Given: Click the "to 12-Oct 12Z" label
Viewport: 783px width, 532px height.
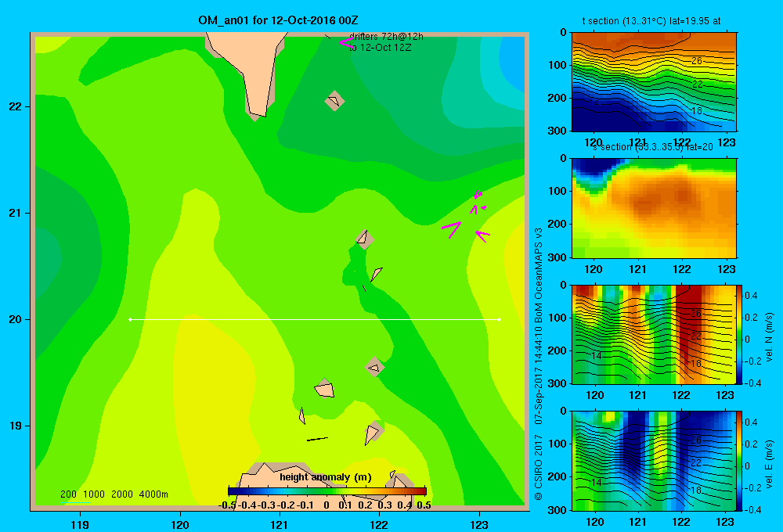Looking at the screenshot, I should 380,48.
